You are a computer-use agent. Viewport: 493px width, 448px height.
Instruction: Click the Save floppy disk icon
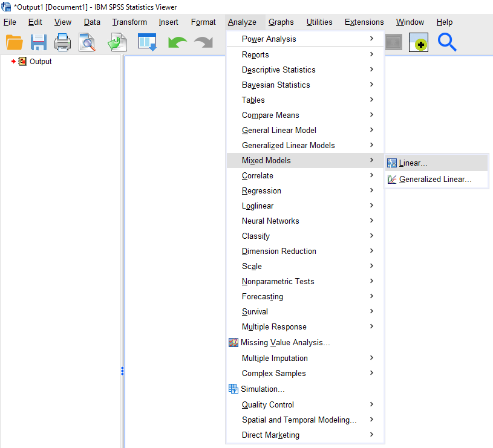coord(39,42)
